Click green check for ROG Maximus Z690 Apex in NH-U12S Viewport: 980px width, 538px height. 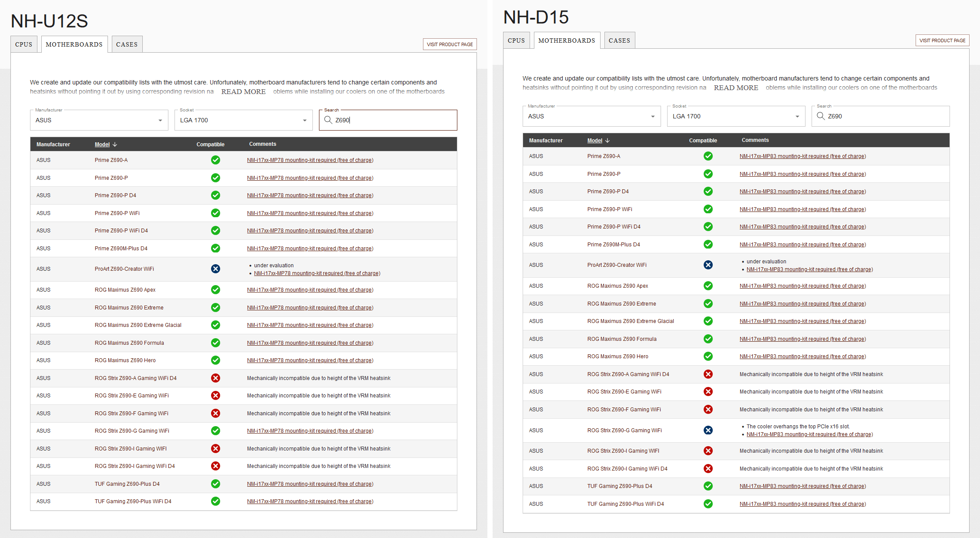click(x=215, y=290)
